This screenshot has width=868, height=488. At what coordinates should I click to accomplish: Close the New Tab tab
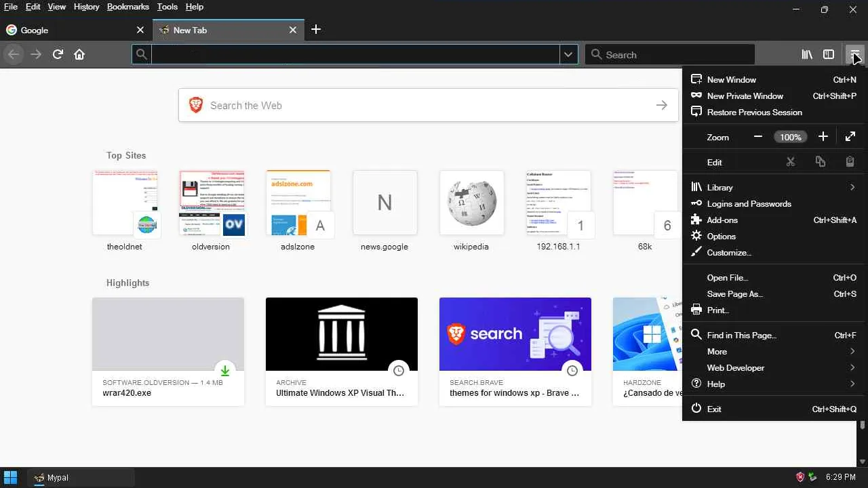click(x=293, y=30)
